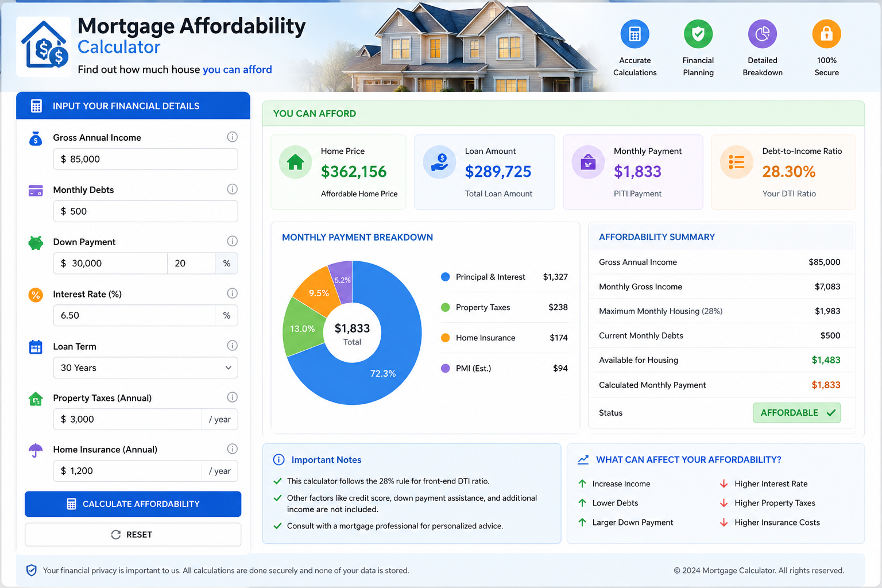Click the Larger Down Payment text
The height and width of the screenshot is (588, 882).
[633, 523]
